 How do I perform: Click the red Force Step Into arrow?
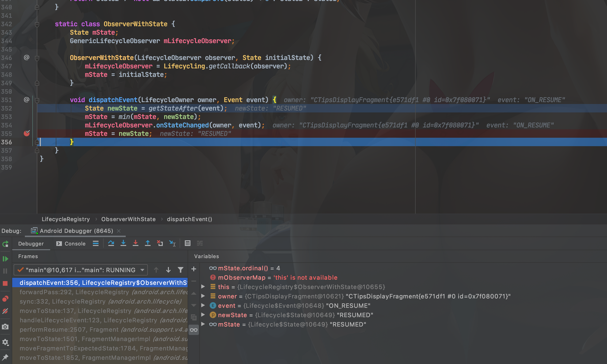[x=135, y=243]
